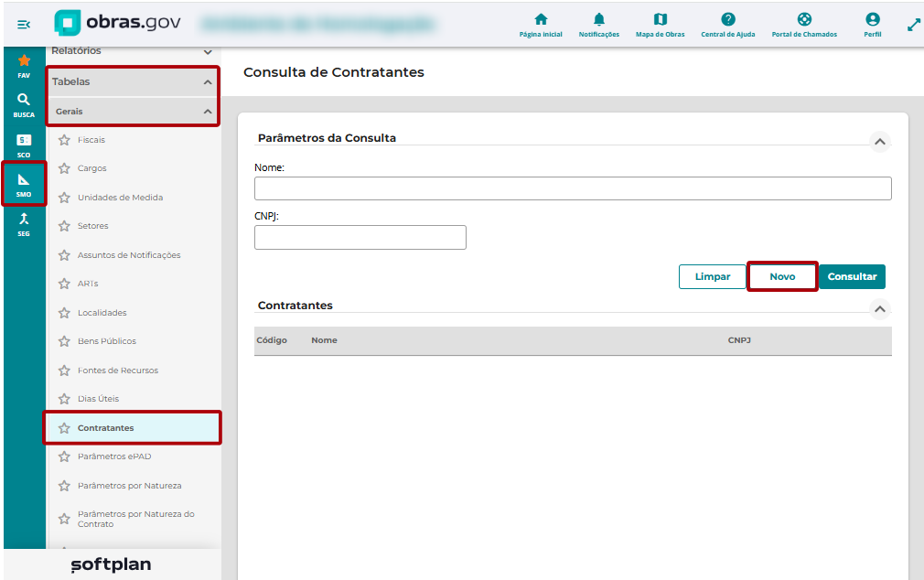
Task: Click the Novo button
Action: point(782,276)
